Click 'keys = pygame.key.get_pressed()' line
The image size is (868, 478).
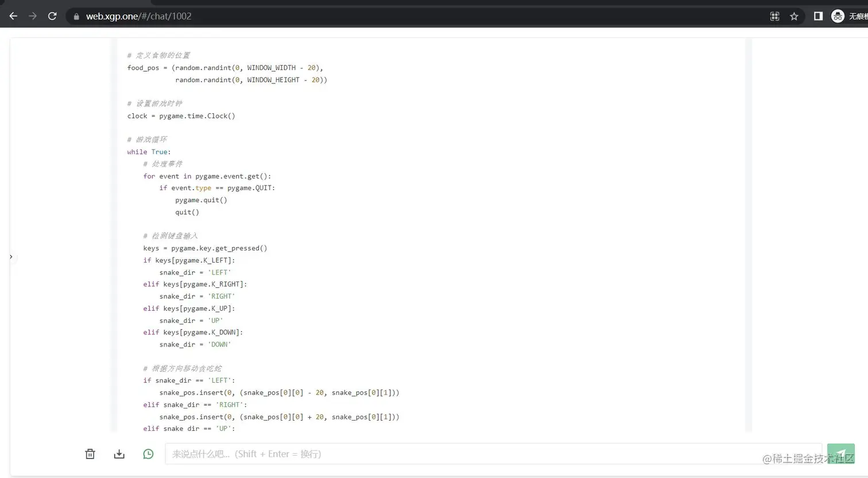tap(205, 248)
